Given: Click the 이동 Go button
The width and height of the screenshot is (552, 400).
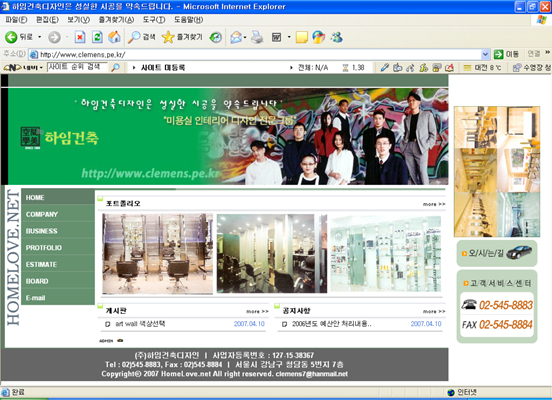Looking at the screenshot, I should [506, 54].
